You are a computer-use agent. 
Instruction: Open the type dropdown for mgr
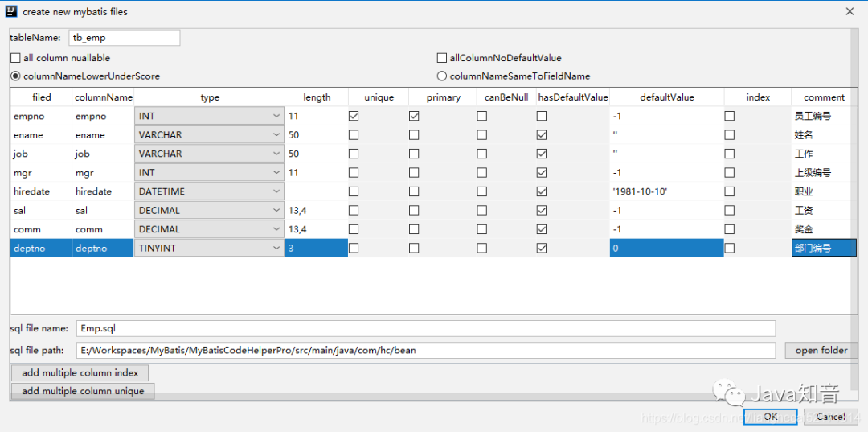pos(209,173)
